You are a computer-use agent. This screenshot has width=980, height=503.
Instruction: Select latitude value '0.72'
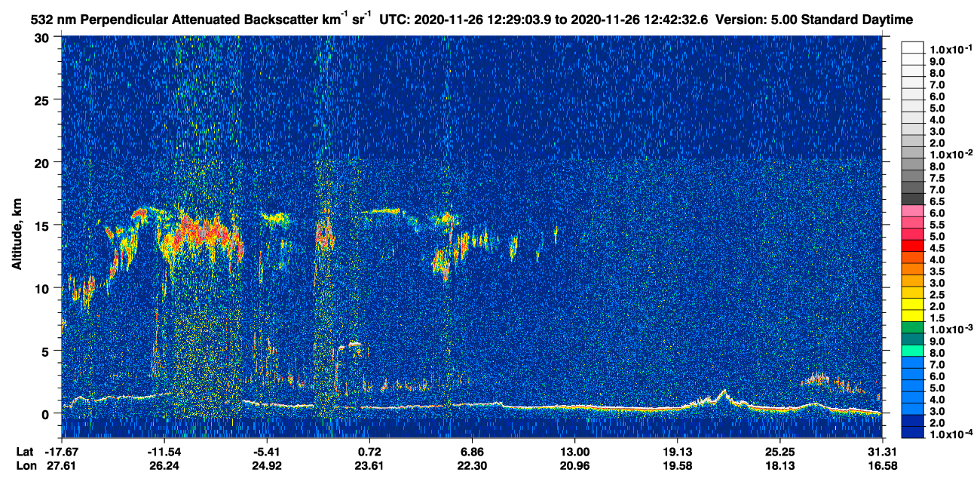click(369, 452)
